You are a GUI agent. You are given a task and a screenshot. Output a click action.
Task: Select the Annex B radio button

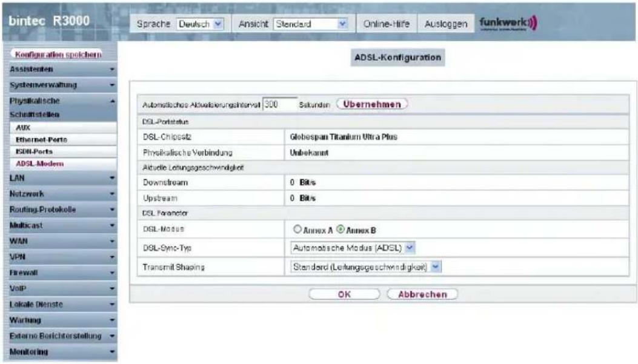[x=341, y=230]
